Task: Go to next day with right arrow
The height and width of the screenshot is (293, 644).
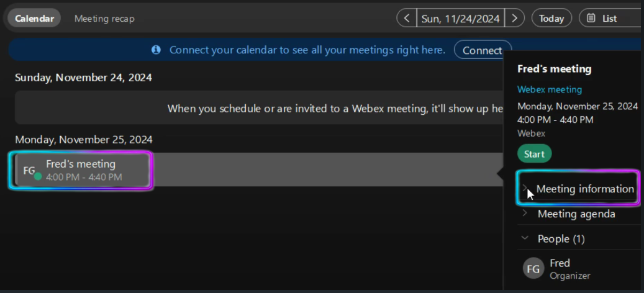Action: pos(514,18)
